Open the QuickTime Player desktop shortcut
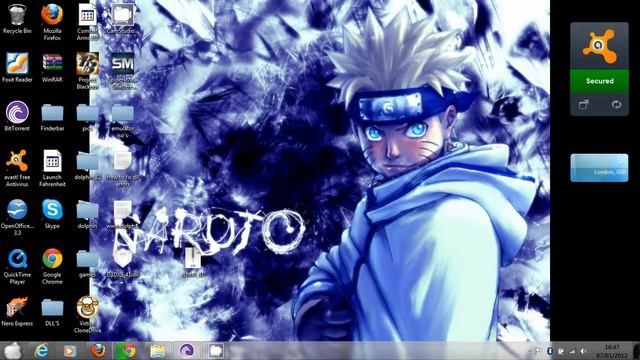 coord(17,266)
